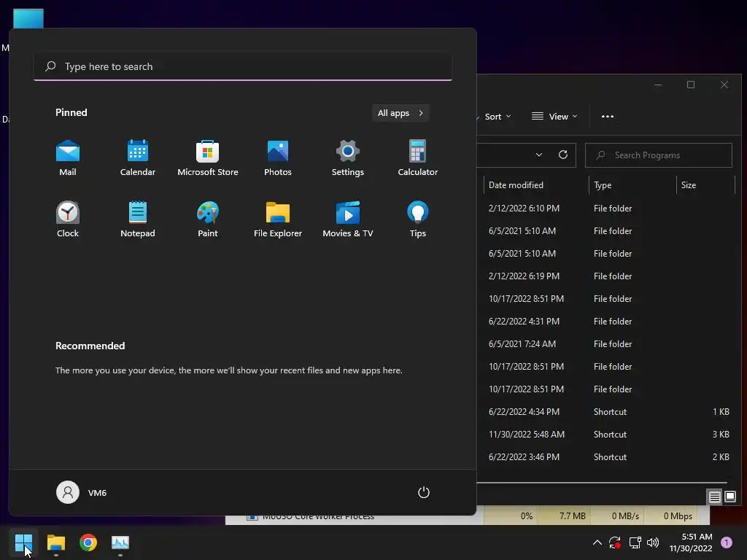Open the VM6 user account menu

[82, 492]
